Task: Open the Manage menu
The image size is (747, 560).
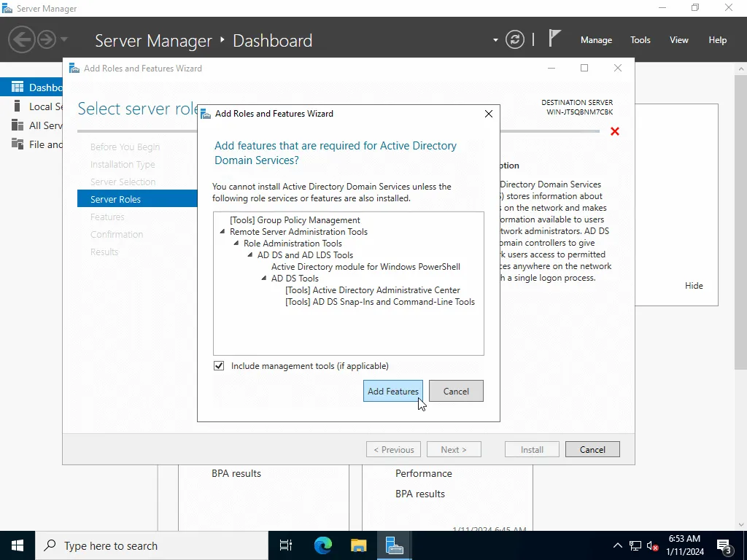Action: click(x=596, y=40)
